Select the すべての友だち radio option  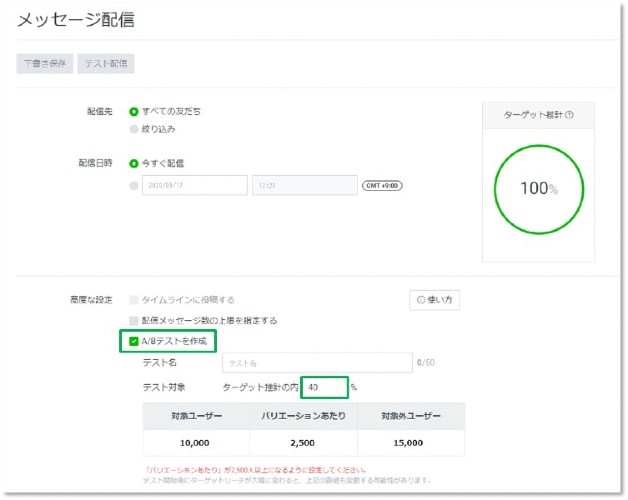(134, 111)
